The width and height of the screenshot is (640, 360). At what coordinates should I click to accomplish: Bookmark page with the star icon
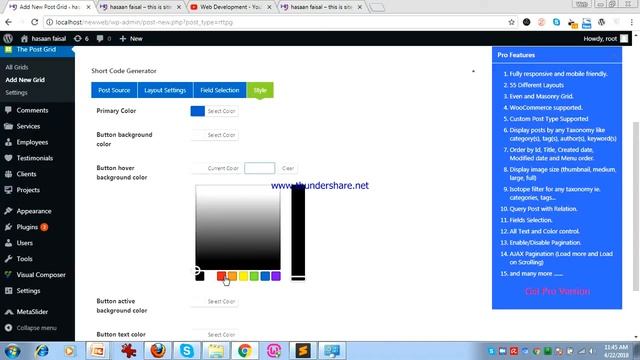click(511, 22)
